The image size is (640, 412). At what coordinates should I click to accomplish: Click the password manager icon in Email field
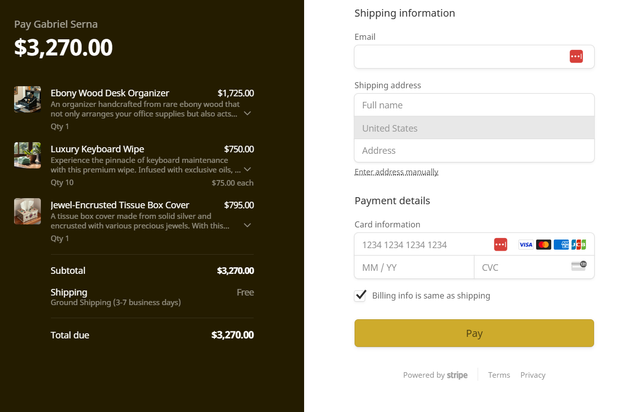coord(576,57)
